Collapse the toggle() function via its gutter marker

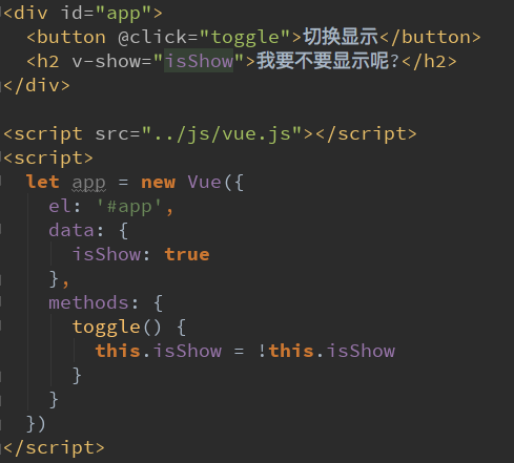tap(1, 327)
